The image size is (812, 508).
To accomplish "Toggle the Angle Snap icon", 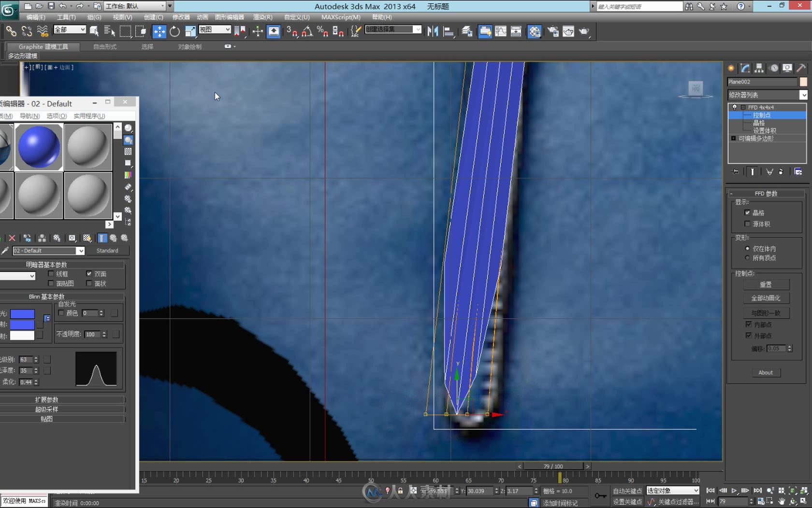I will 307,31.
